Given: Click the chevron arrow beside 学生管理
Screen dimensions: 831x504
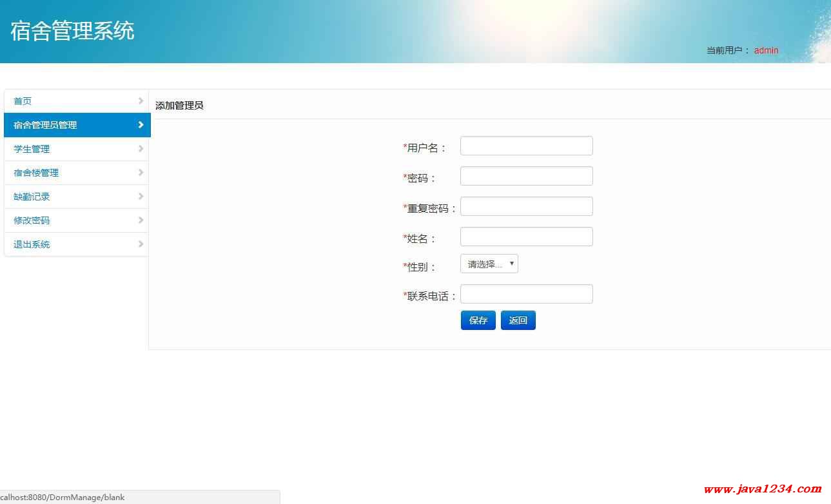Looking at the screenshot, I should [x=141, y=149].
